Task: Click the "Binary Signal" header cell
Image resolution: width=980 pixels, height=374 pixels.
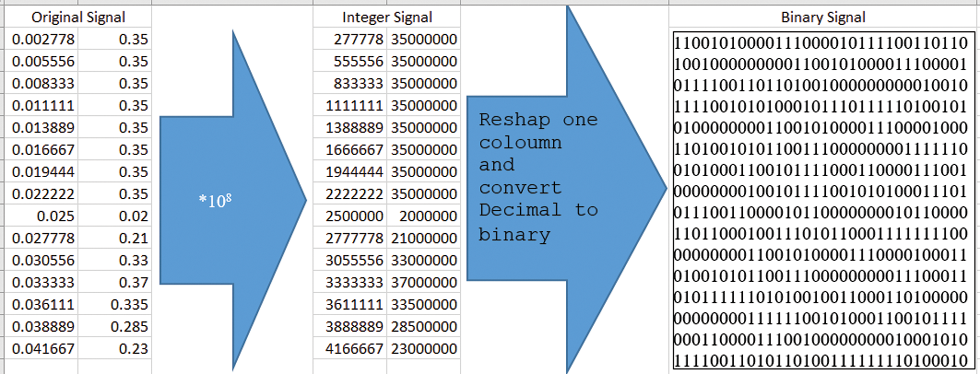Action: (x=823, y=17)
